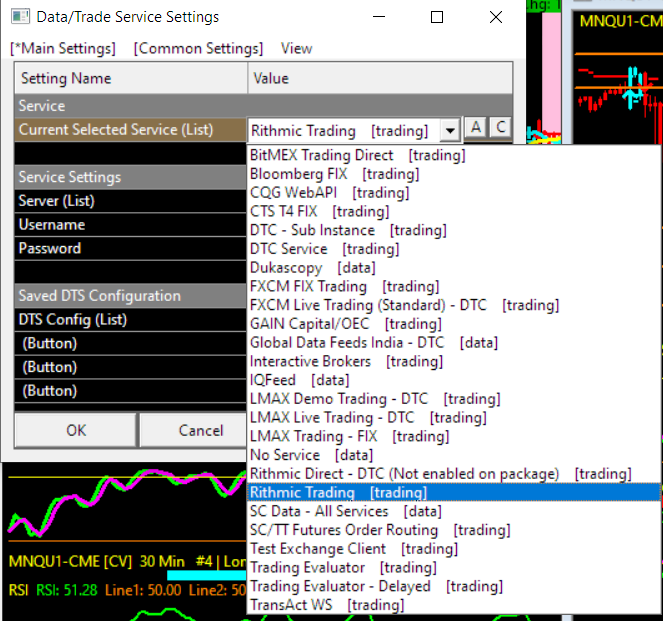This screenshot has height=621, width=663.
Task: Choose CQG WebAPI service
Action: (x=453, y=193)
